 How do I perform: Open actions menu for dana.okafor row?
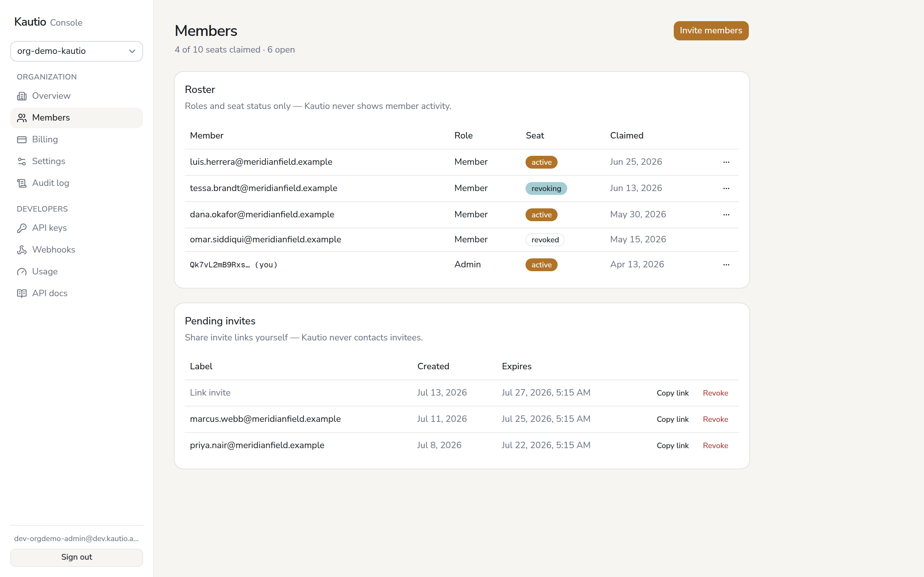[726, 215]
